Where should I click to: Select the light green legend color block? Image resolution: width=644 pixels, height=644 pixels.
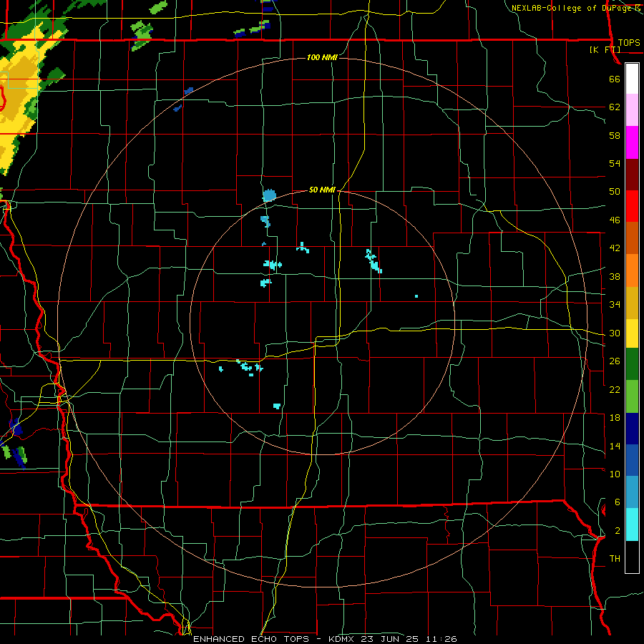click(632, 396)
